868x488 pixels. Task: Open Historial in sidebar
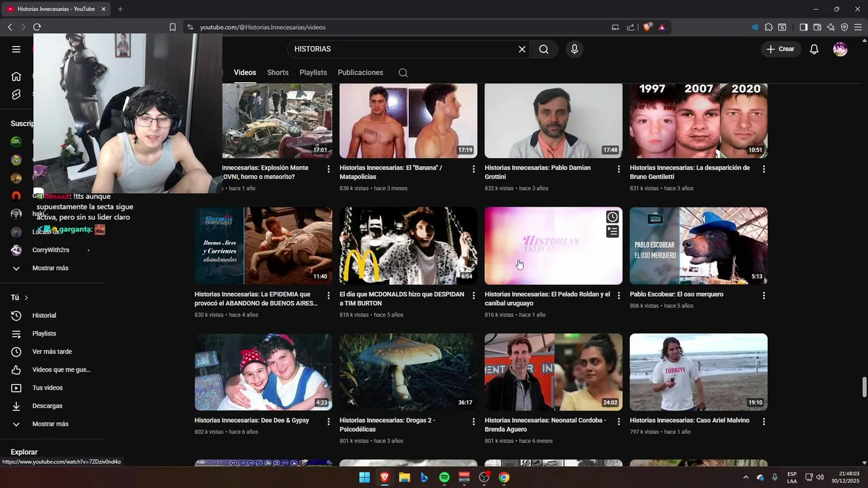point(44,316)
